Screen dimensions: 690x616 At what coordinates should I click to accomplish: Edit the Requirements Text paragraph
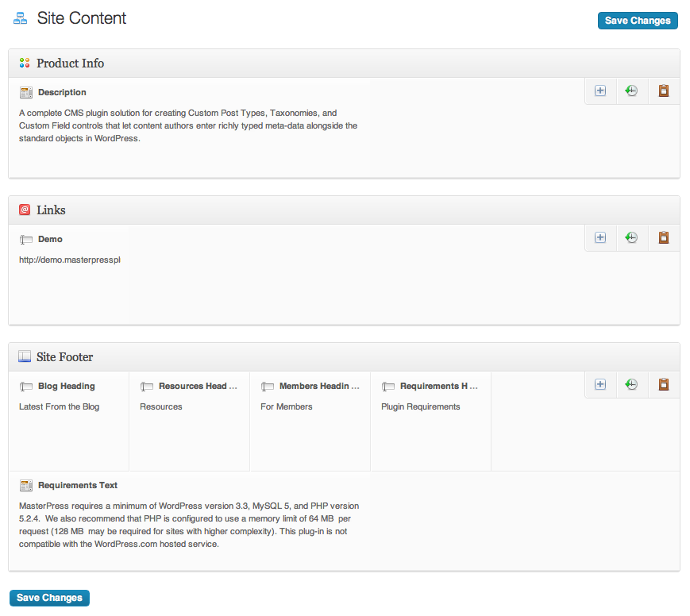pos(189,525)
